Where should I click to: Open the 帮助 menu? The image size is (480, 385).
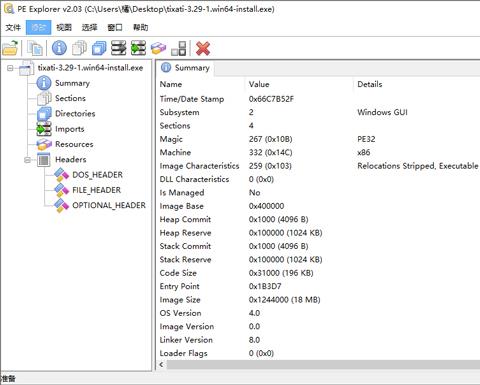click(x=140, y=27)
